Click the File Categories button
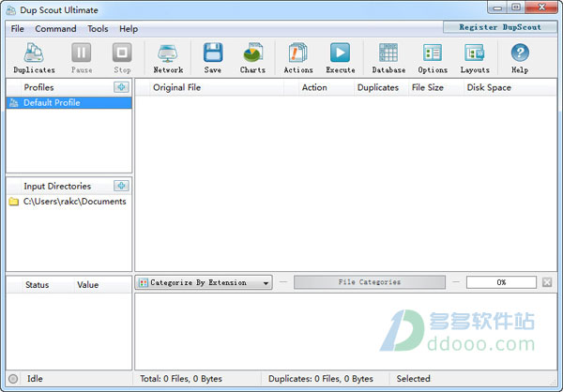 370,282
